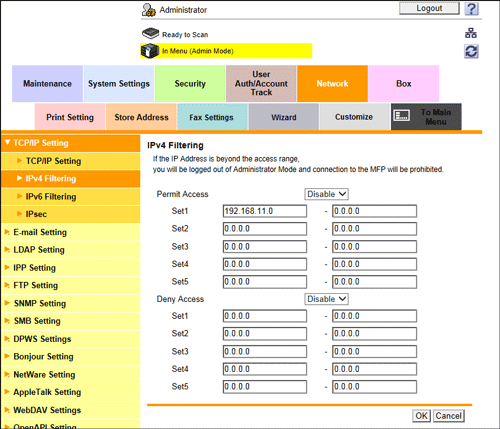Click Deny Access Set5 end address field

(374, 387)
